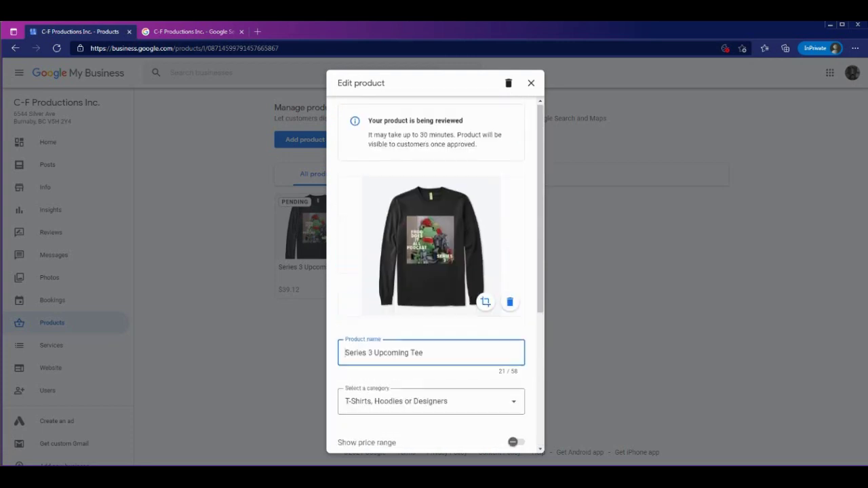This screenshot has width=868, height=488.
Task: Open the hamburger main menu
Action: tap(19, 73)
